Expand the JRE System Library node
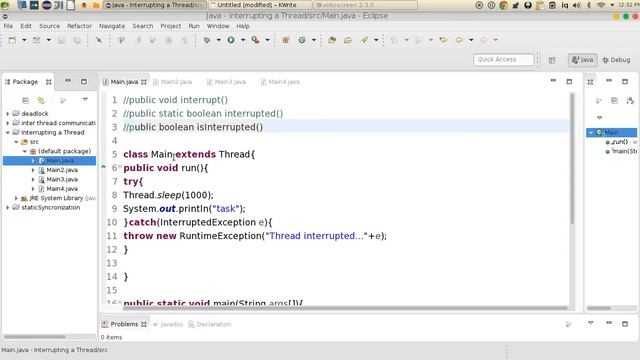This screenshot has height=360, width=640. point(16,198)
